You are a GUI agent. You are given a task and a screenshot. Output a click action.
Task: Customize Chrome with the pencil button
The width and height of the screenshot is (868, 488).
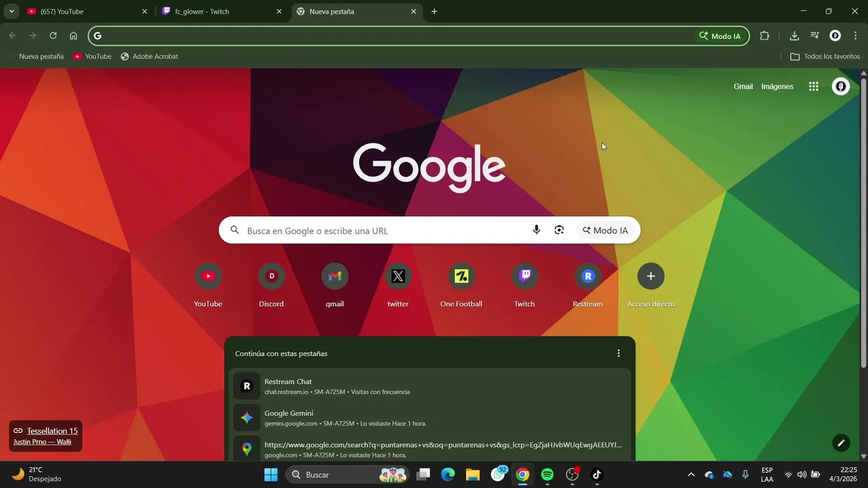coord(841,443)
